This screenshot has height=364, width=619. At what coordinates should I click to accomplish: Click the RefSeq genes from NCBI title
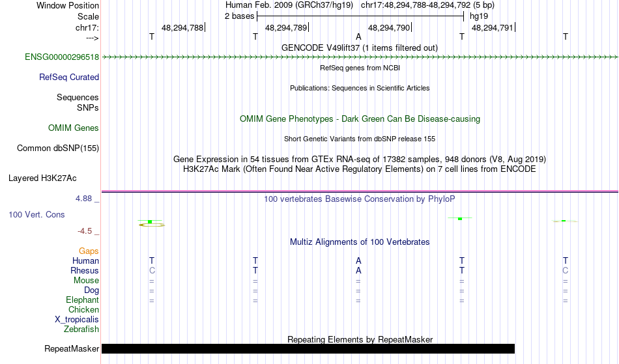click(360, 68)
